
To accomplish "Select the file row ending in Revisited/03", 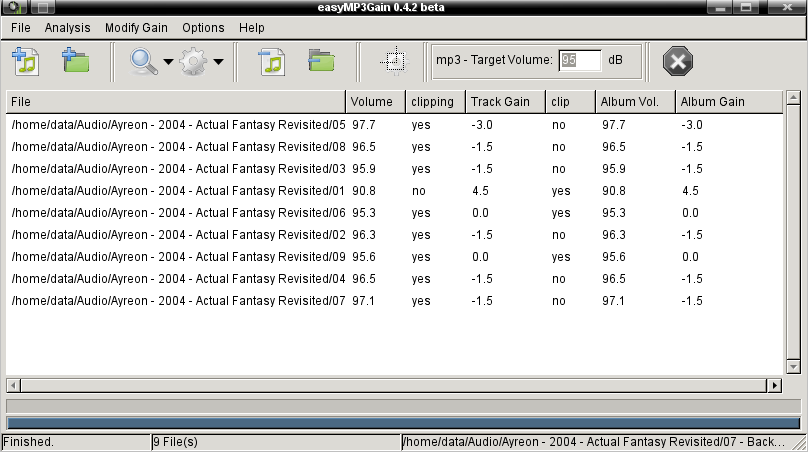I will (394, 169).
